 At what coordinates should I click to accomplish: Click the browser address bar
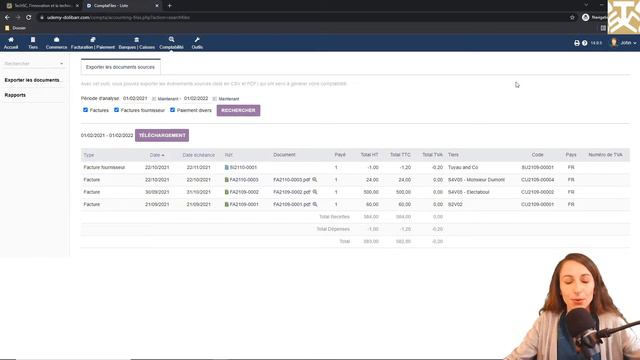click(x=302, y=18)
